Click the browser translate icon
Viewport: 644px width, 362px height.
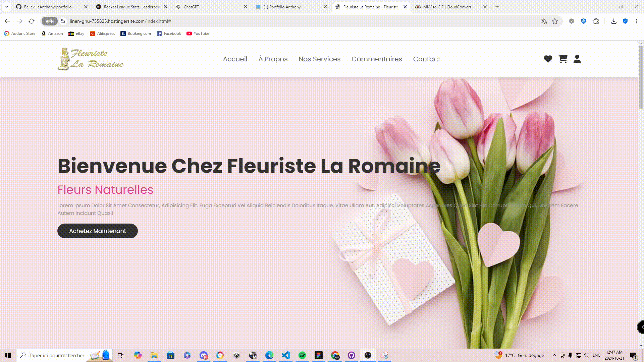[544, 21]
